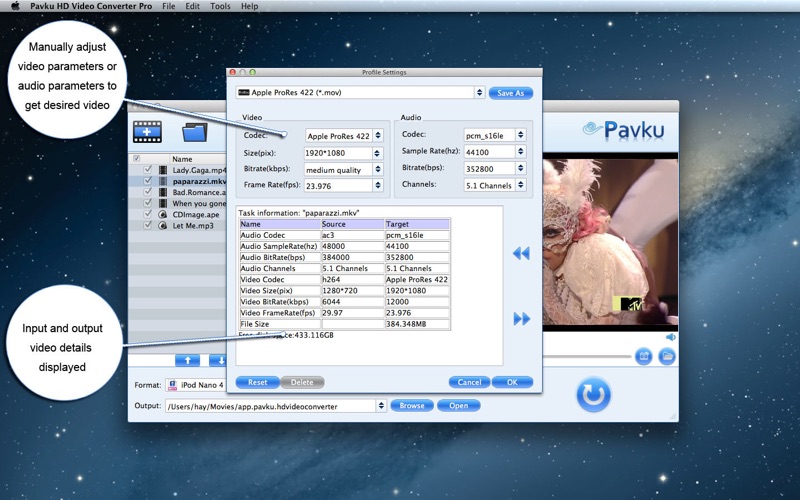Screen dimensions: 800x500
Task: Open the Help menu
Action: pyautogui.click(x=249, y=6)
